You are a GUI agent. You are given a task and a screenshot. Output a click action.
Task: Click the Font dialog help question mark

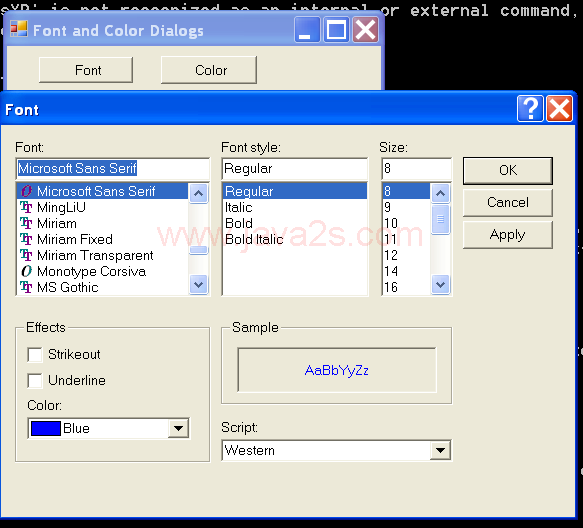click(x=530, y=109)
